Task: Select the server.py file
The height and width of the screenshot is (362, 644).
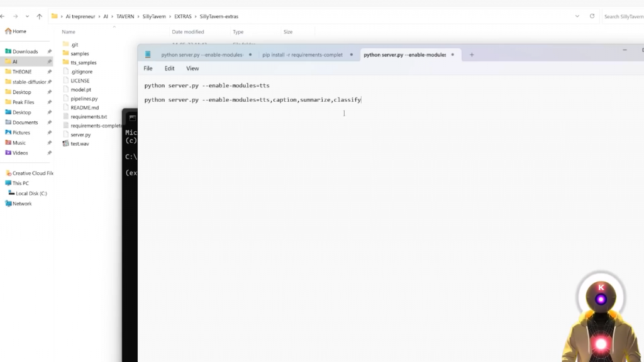Action: (76, 134)
